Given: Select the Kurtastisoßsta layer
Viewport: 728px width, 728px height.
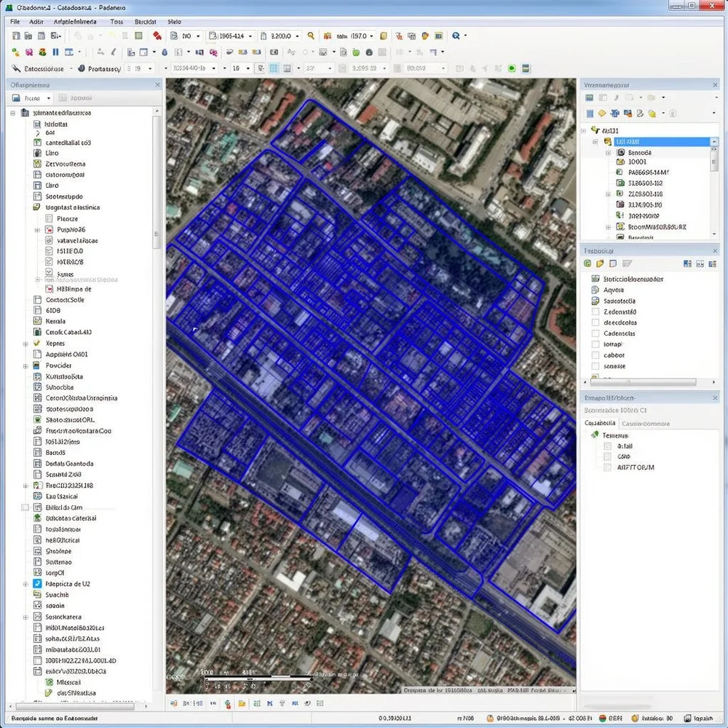Looking at the screenshot, I should [x=64, y=376].
